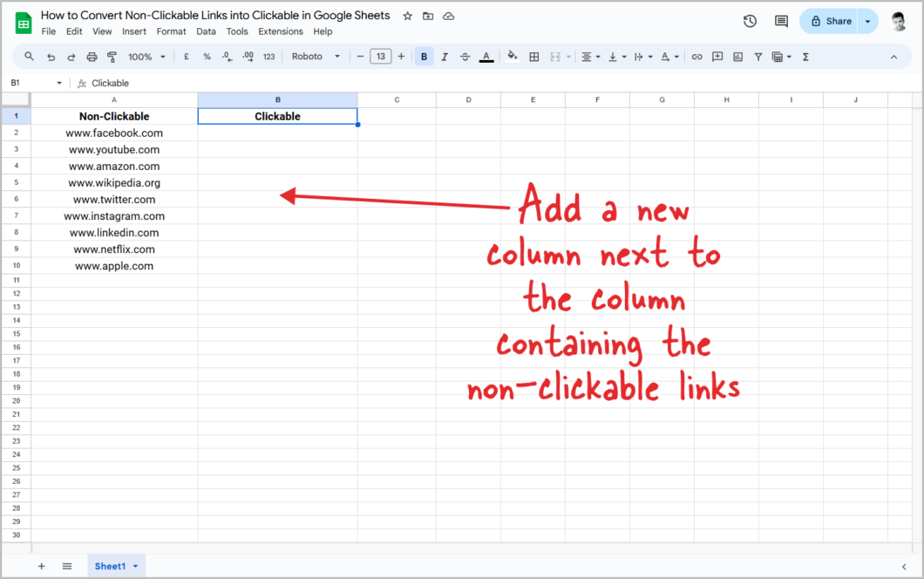Open the Help menu
The height and width of the screenshot is (579, 924).
click(323, 31)
